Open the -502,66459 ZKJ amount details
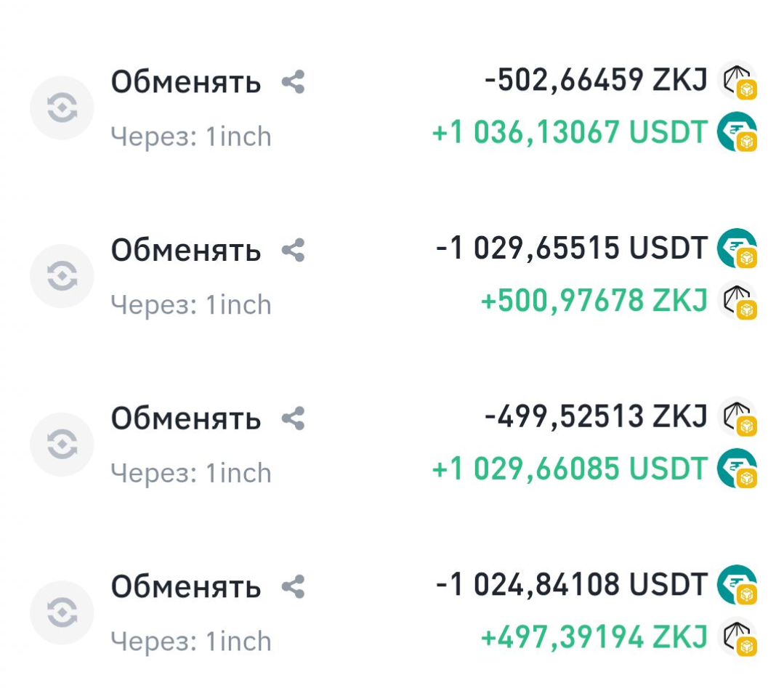 pos(595,81)
